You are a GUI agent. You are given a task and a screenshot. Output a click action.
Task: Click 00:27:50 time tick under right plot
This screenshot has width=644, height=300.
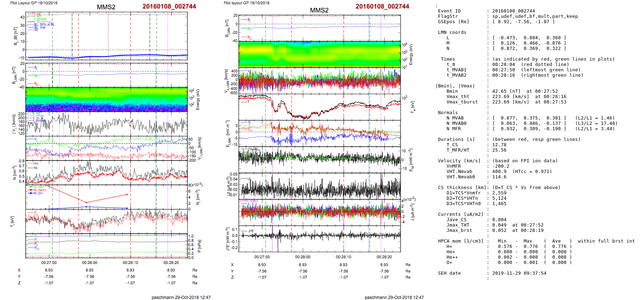point(262,257)
